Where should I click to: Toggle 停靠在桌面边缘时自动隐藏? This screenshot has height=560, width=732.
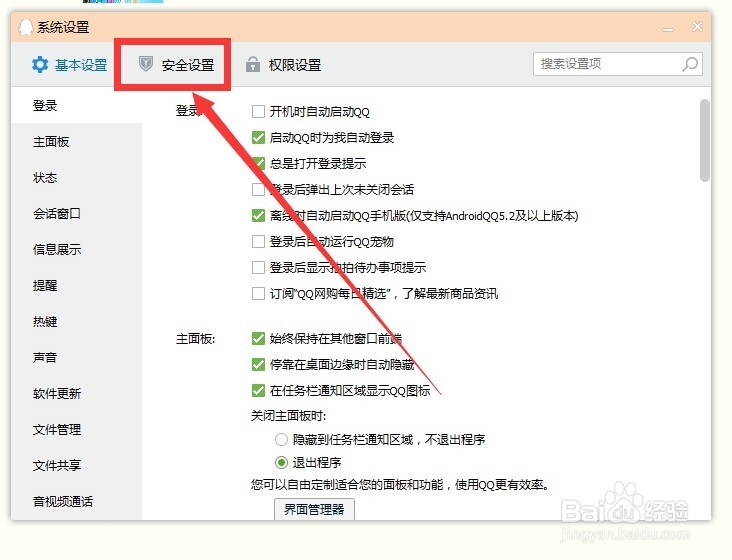tap(258, 364)
